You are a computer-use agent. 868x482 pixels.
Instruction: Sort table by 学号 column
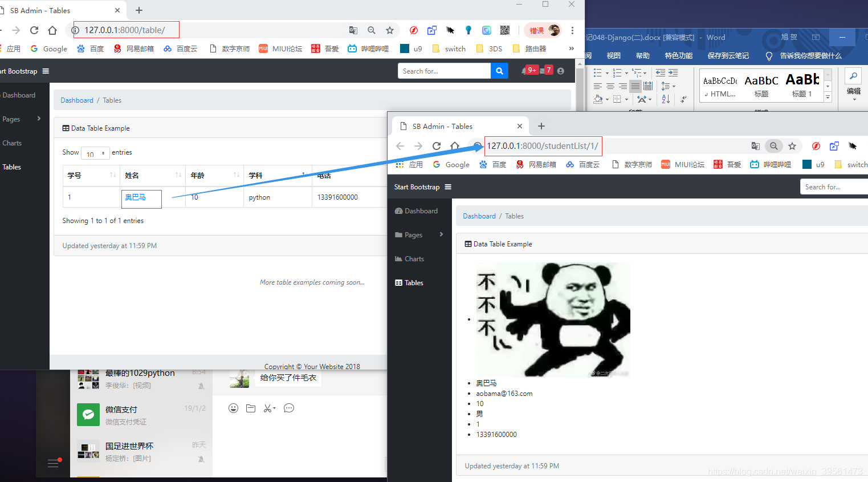click(91, 175)
